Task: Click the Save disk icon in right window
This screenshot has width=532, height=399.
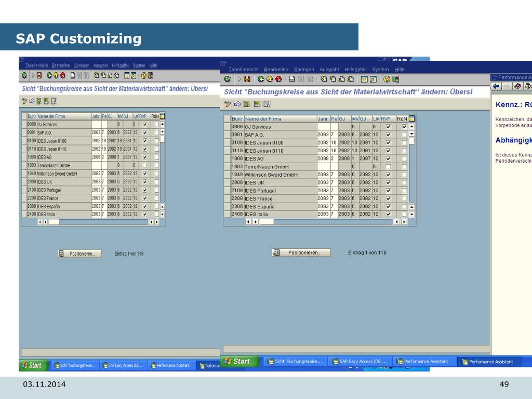Action: click(247, 79)
